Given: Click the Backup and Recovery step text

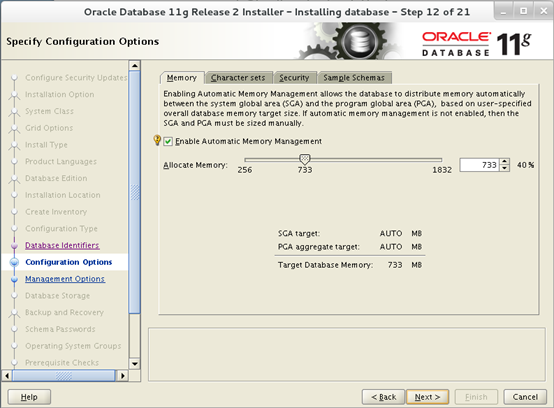Looking at the screenshot, I should tap(64, 312).
